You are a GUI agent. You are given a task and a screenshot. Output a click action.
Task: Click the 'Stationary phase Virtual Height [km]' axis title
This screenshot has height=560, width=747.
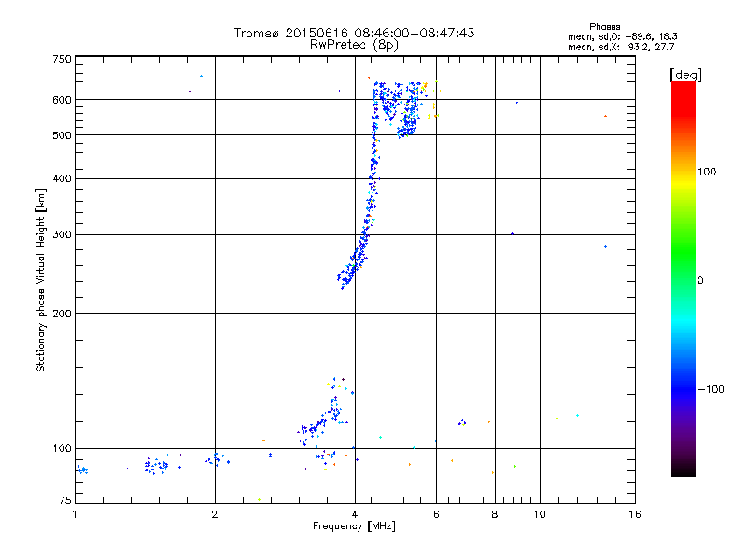(x=40, y=281)
